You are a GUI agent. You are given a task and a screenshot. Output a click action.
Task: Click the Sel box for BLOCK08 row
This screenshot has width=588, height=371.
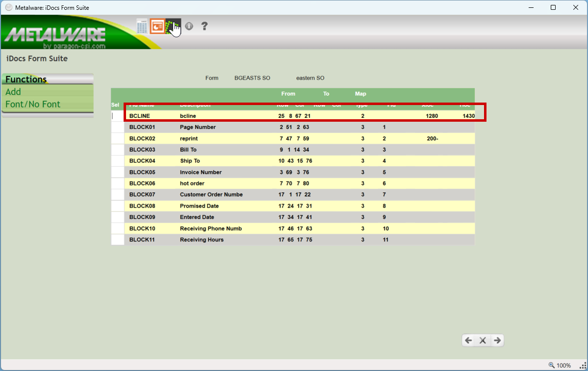click(117, 206)
